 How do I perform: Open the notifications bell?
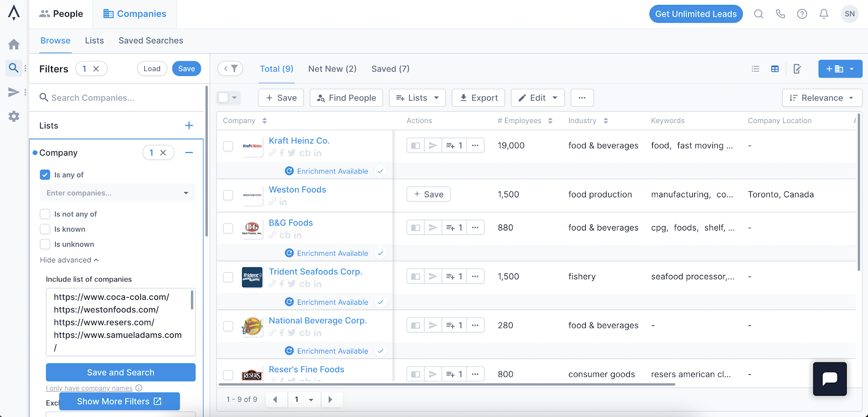coord(824,14)
